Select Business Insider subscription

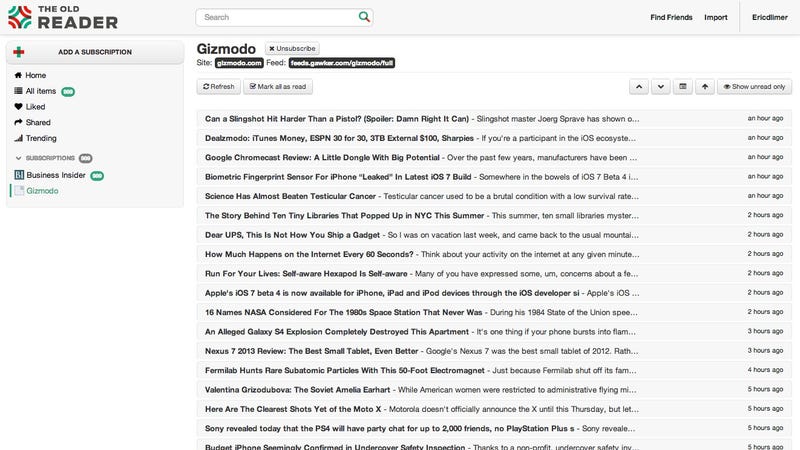(x=56, y=175)
